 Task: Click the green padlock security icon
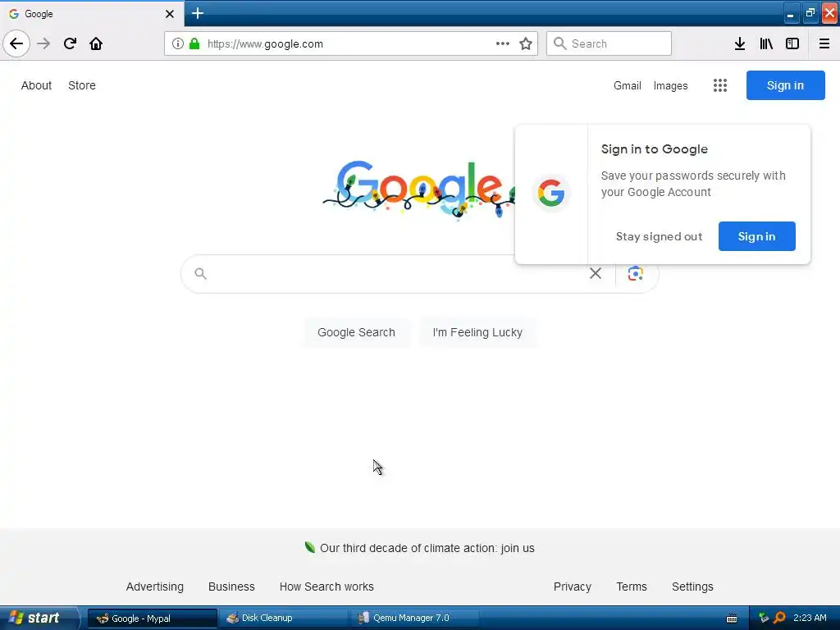click(x=194, y=43)
